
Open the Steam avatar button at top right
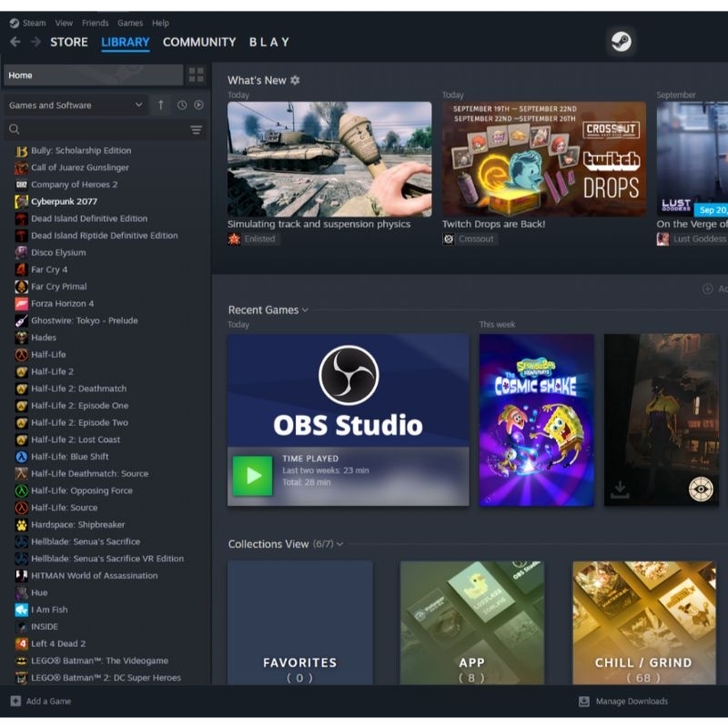pos(621,41)
